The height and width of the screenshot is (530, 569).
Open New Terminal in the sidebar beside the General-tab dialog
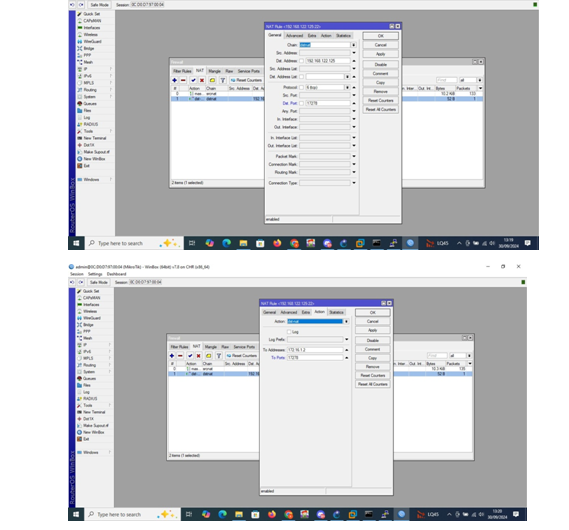pyautogui.click(x=92, y=138)
